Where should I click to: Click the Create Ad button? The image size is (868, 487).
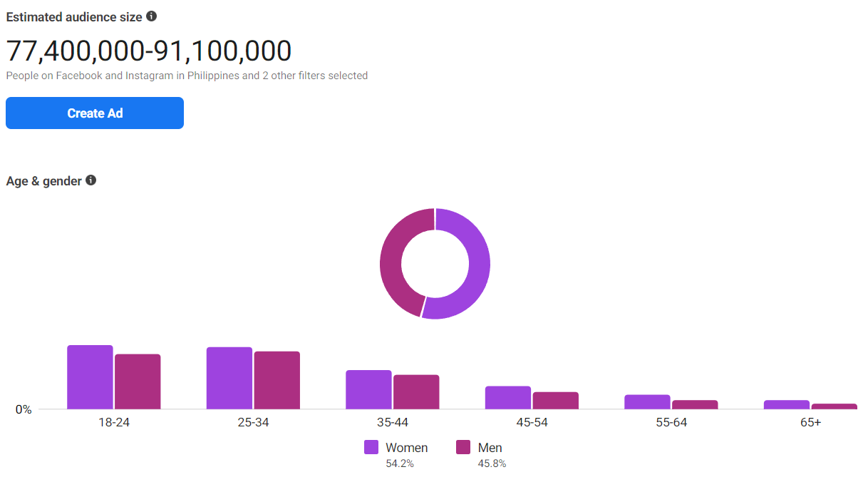[x=95, y=113]
